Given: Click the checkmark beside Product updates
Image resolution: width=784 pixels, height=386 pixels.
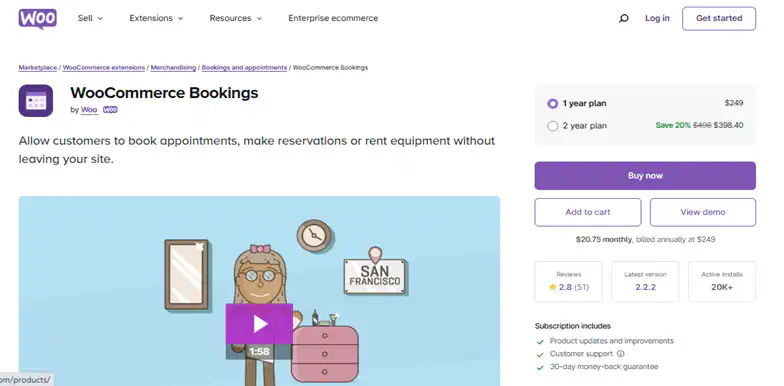Looking at the screenshot, I should point(540,342).
